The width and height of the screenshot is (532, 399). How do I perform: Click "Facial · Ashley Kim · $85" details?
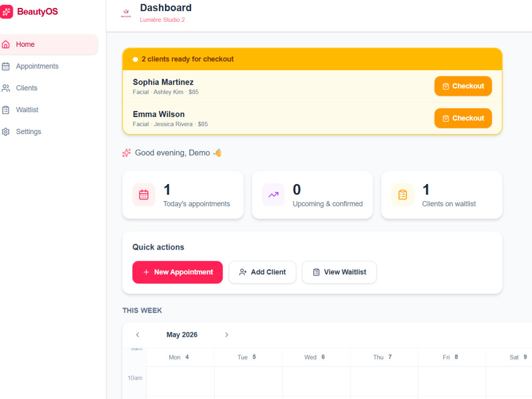point(165,92)
